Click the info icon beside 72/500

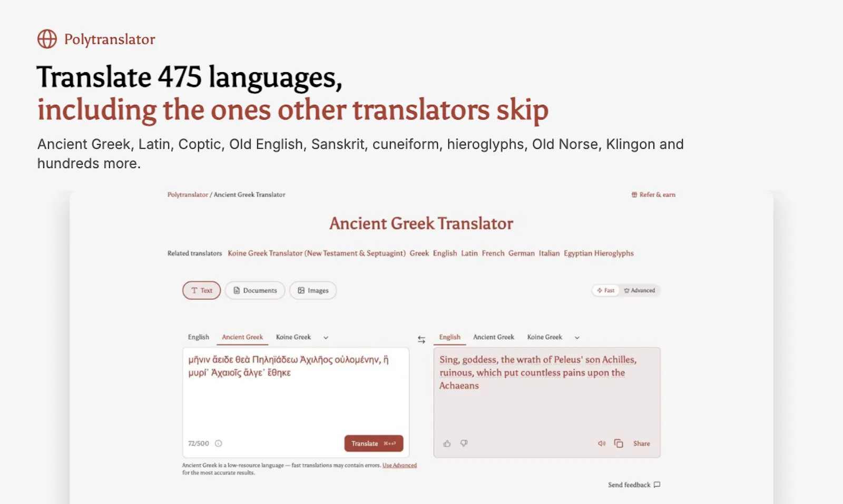click(x=219, y=443)
